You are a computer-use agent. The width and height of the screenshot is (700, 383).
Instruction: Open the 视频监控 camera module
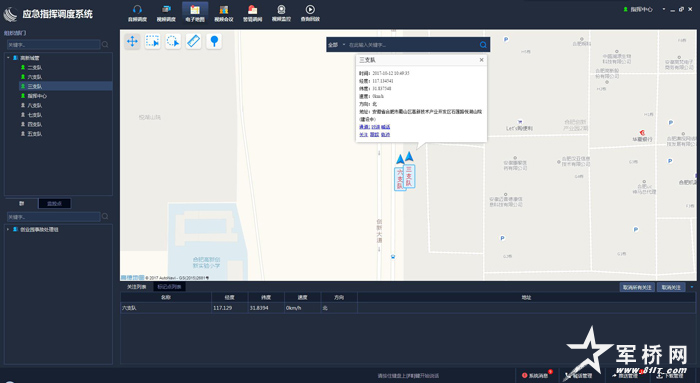pyautogui.click(x=281, y=13)
